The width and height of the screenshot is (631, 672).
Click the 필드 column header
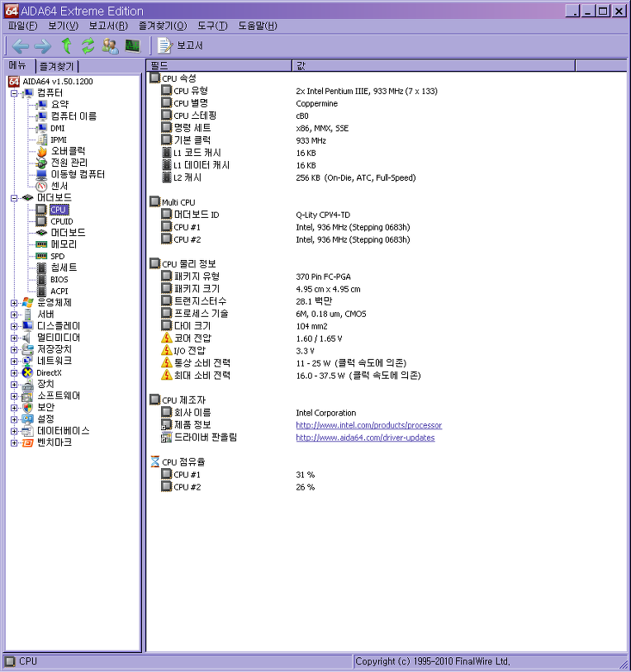(219, 65)
